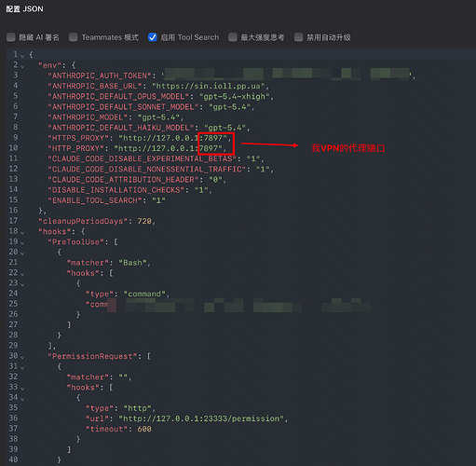Click the ANTHROPIC_BASE_URL value "https://sin.ioll.pp.ua"
This screenshot has width=476, height=466.
(209, 86)
